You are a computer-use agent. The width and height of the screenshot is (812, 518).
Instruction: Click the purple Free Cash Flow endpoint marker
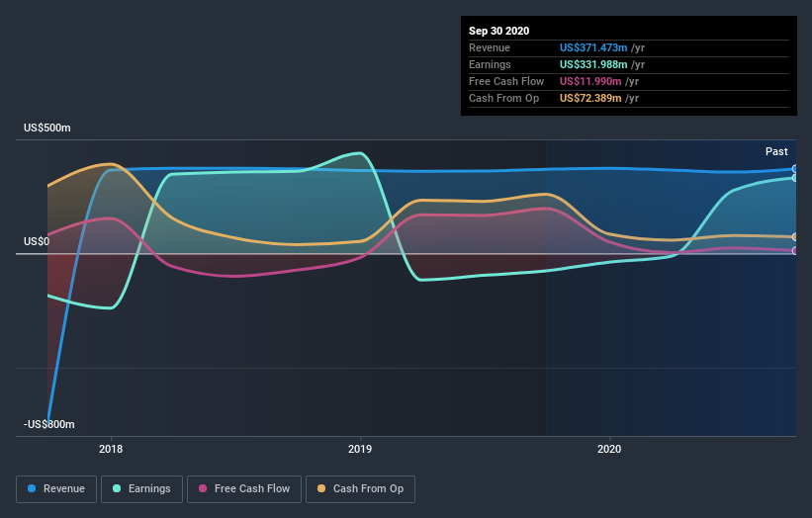click(x=795, y=250)
